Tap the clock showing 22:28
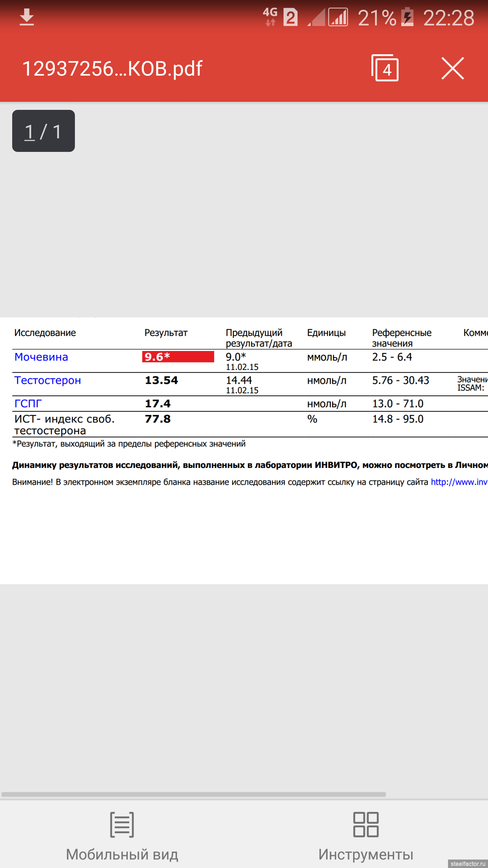 click(449, 18)
